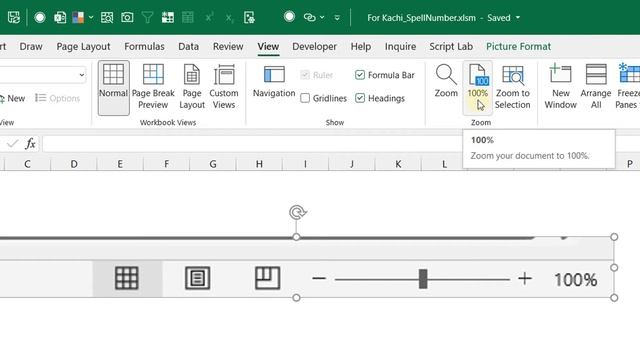Open the Picture Format tab
The height and width of the screenshot is (360, 640).
coord(518,47)
